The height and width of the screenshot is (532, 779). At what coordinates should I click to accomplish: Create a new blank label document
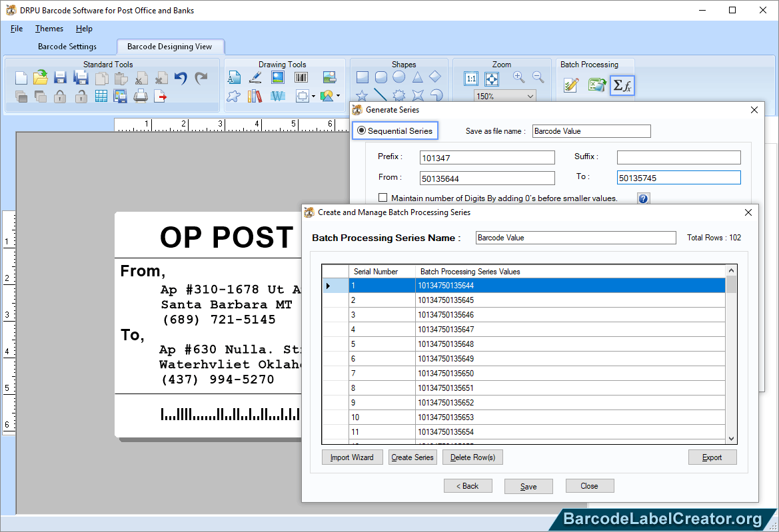click(x=21, y=78)
